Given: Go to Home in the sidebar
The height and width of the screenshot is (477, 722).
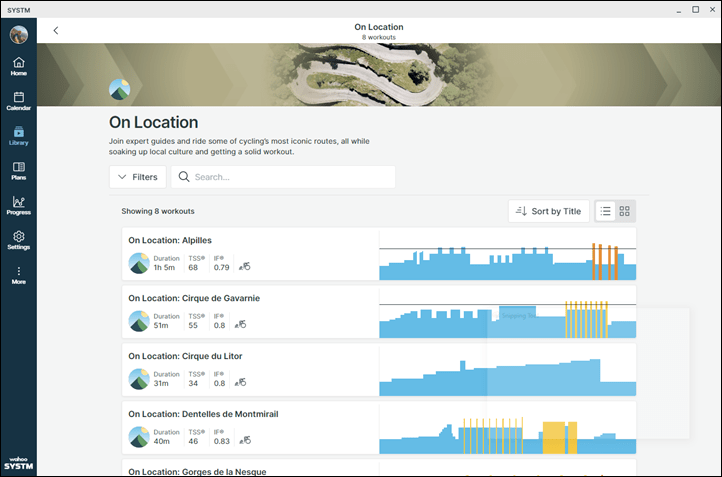Looking at the screenshot, I should pos(19,67).
